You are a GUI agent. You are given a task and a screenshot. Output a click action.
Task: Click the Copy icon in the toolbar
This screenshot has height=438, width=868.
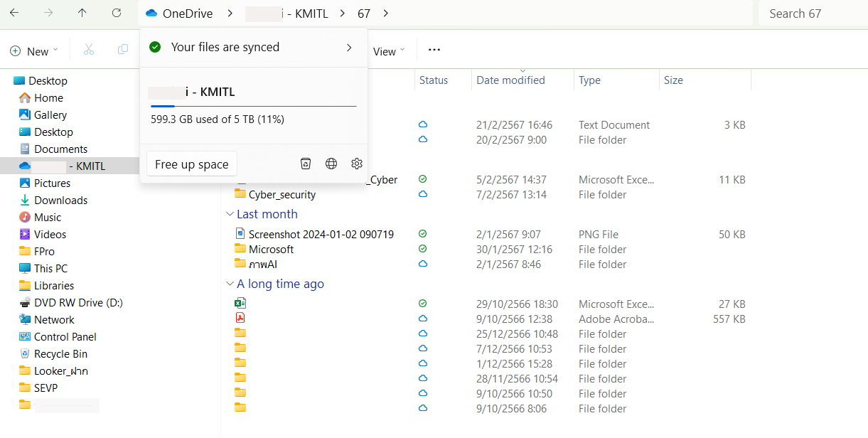pyautogui.click(x=123, y=50)
